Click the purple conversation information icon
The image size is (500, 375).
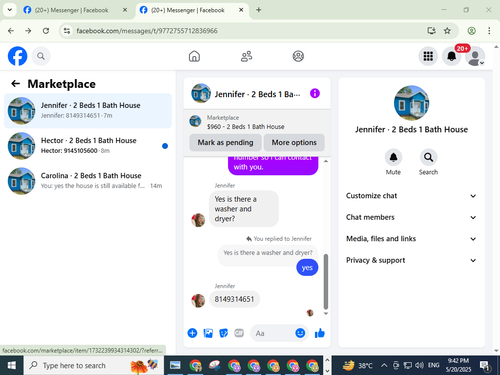point(315,93)
